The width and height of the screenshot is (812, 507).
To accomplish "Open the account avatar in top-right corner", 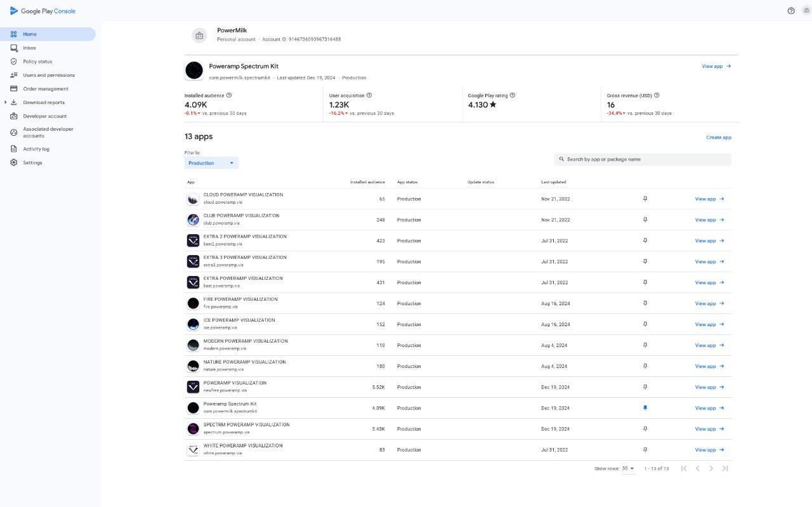I will [806, 11].
